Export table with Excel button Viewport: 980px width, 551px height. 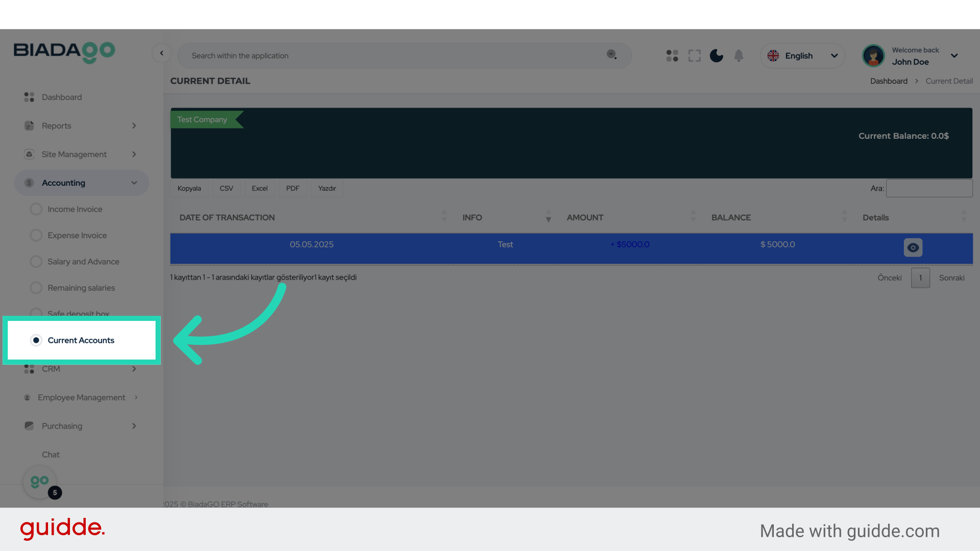coord(259,188)
